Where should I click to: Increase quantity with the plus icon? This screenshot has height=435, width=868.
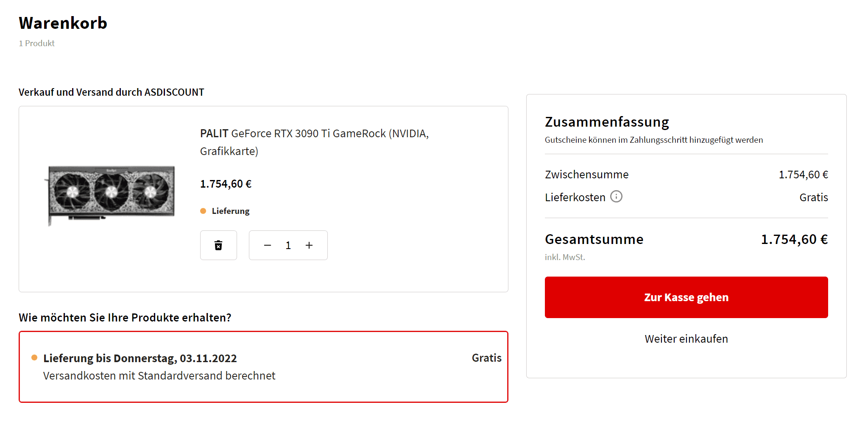pos(309,245)
